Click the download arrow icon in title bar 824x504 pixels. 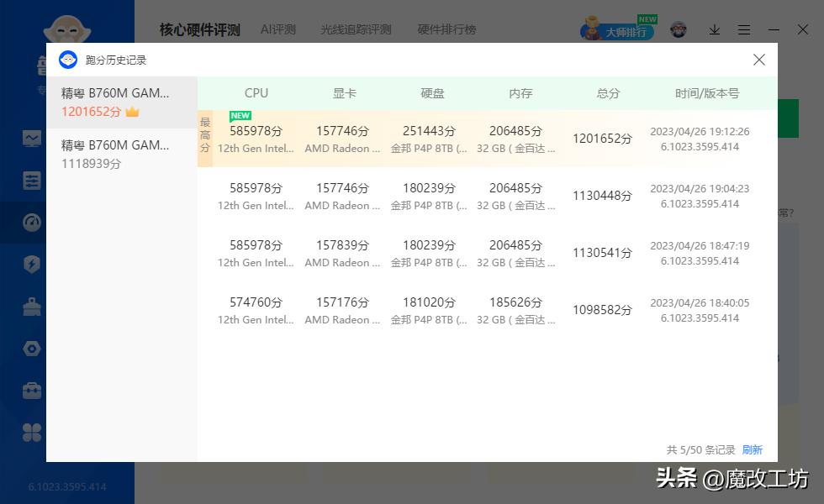[x=714, y=29]
